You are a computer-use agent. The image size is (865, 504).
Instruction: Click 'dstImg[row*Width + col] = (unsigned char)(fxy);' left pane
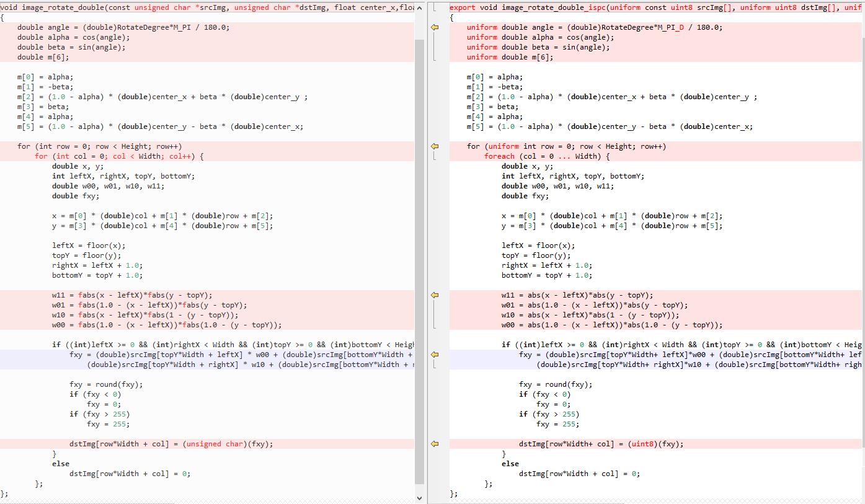pyautogui.click(x=171, y=444)
